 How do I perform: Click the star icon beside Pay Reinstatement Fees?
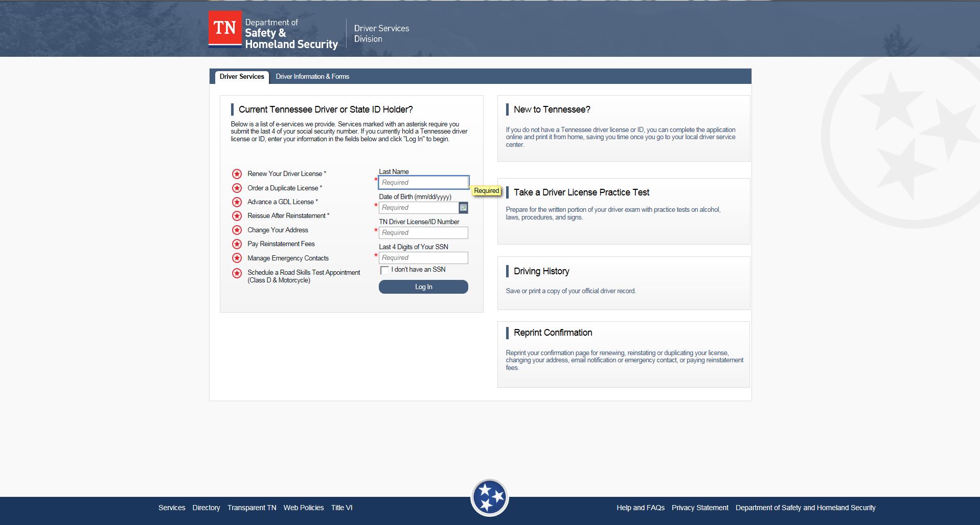point(237,244)
